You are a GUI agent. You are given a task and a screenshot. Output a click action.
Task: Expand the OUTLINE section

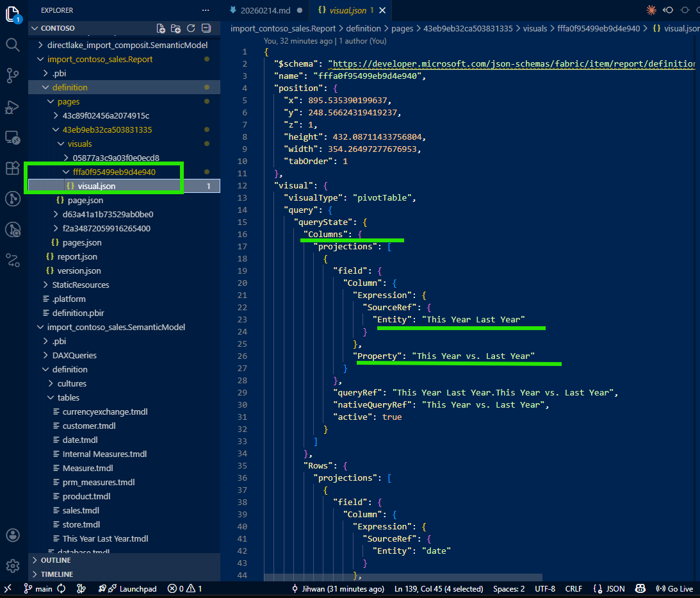(124, 560)
